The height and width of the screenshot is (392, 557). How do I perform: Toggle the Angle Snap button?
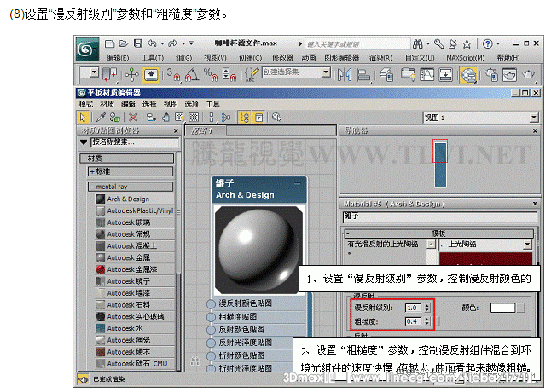[x=192, y=74]
